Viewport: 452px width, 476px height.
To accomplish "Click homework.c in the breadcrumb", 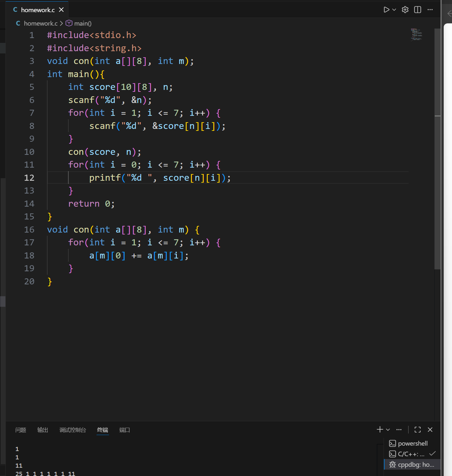I will point(41,23).
